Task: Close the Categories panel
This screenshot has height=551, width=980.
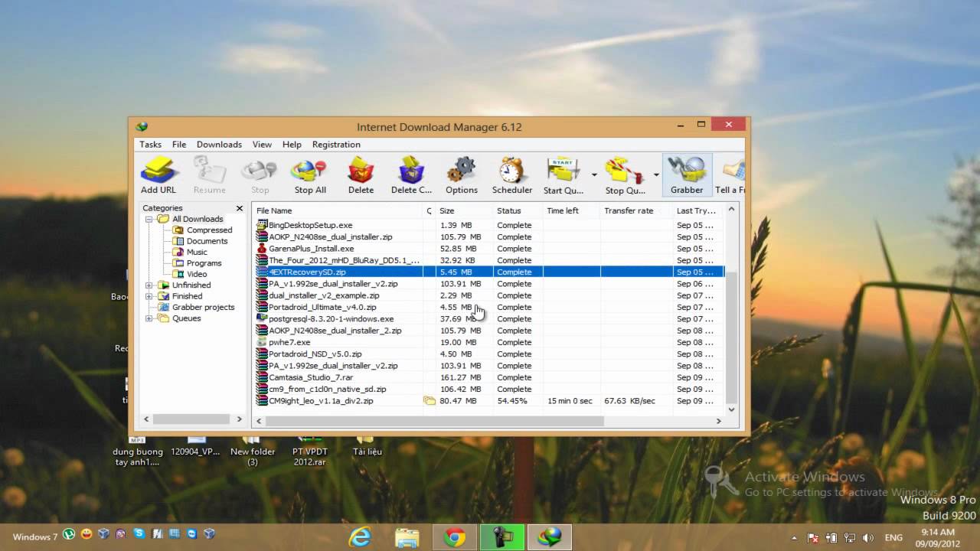Action: pos(239,208)
